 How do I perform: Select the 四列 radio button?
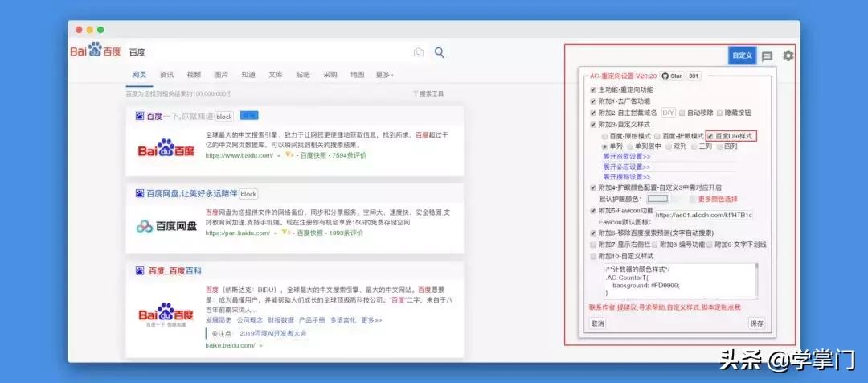[719, 147]
